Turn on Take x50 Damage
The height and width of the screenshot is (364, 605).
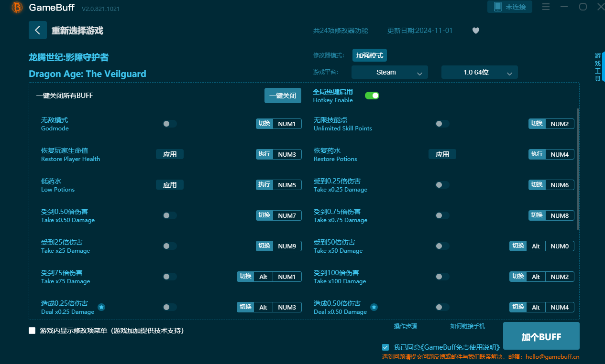(442, 246)
